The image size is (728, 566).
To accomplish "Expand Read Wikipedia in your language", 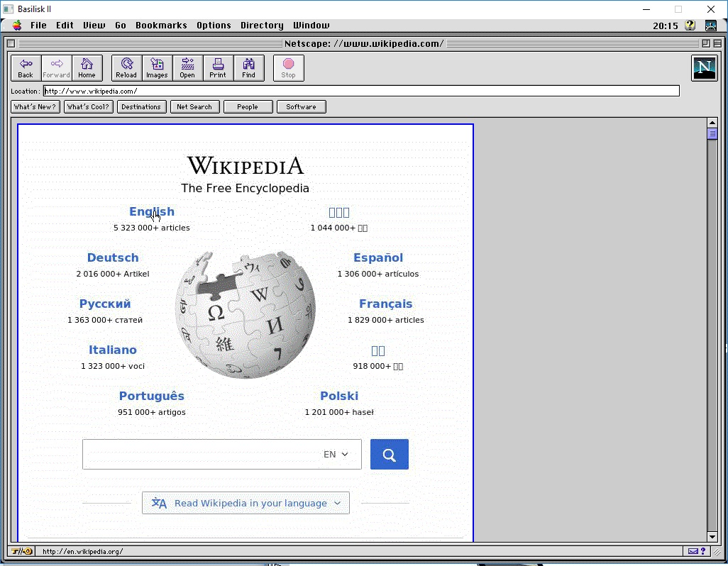I will (x=246, y=503).
